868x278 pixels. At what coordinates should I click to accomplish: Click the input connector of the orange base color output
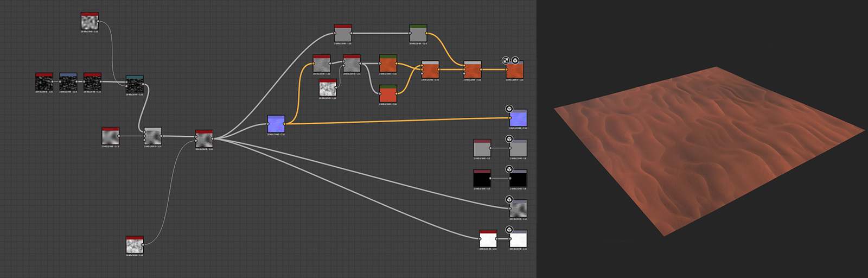point(507,69)
